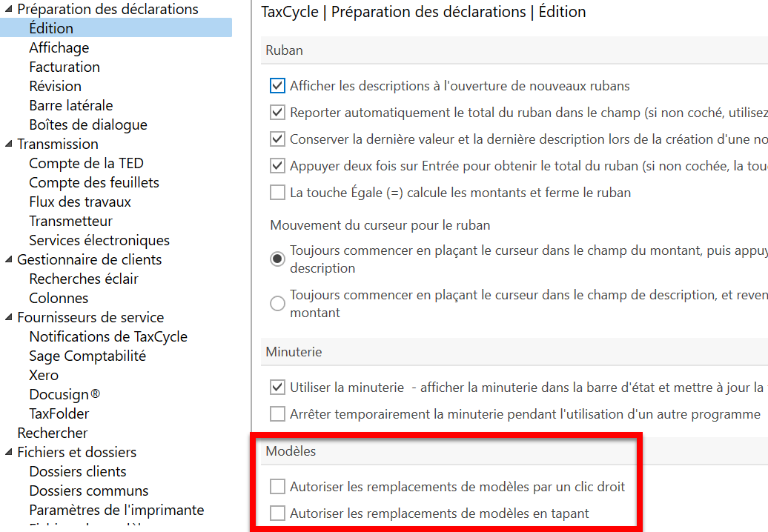Open the 'Rechercher' option

[x=53, y=433]
